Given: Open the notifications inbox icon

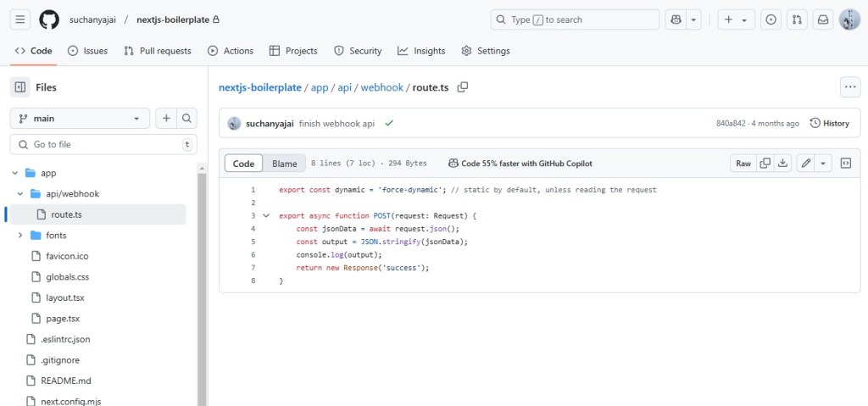Looking at the screenshot, I should [821, 19].
